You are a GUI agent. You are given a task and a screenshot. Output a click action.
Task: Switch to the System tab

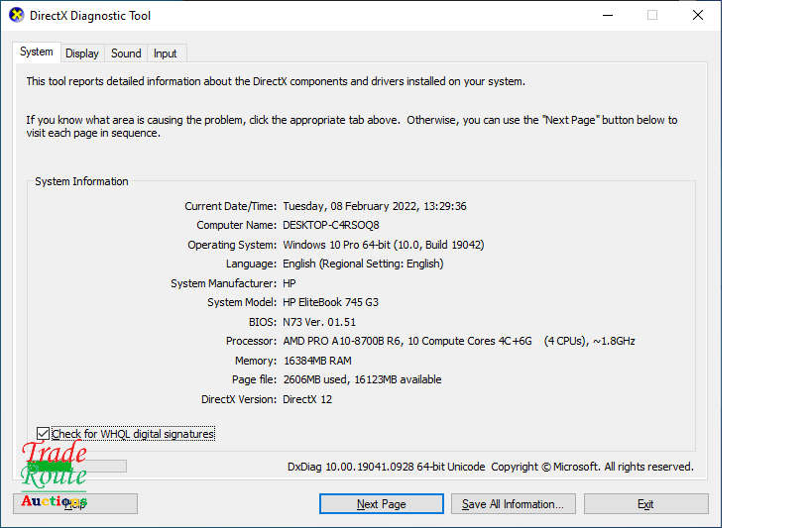(37, 53)
